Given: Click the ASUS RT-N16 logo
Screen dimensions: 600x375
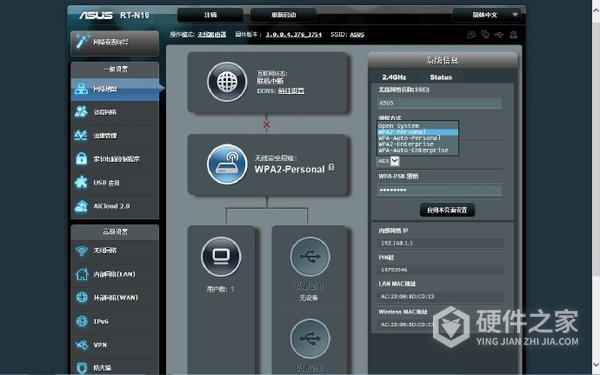Looking at the screenshot, I should click(114, 15).
